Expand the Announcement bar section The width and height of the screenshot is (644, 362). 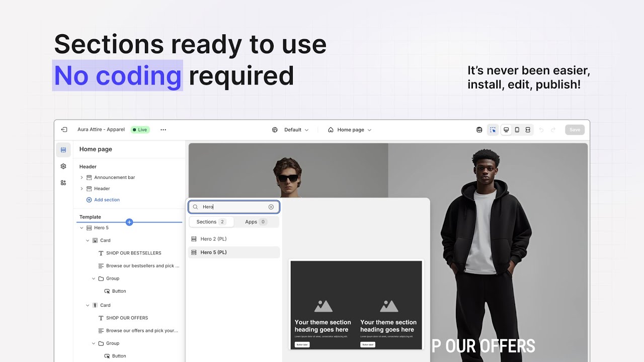(82, 177)
